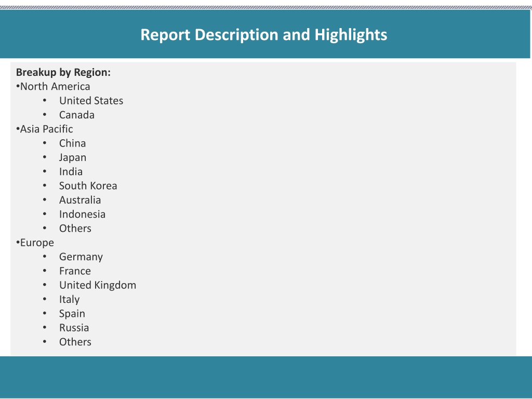Select the 'Canada' list entry
This screenshot has width=532, height=399.
(77, 115)
